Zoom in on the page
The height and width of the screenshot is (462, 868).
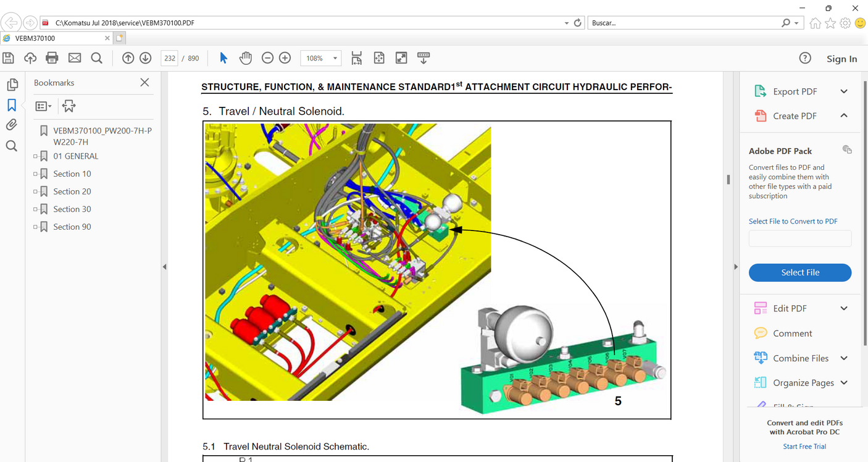[x=285, y=57]
